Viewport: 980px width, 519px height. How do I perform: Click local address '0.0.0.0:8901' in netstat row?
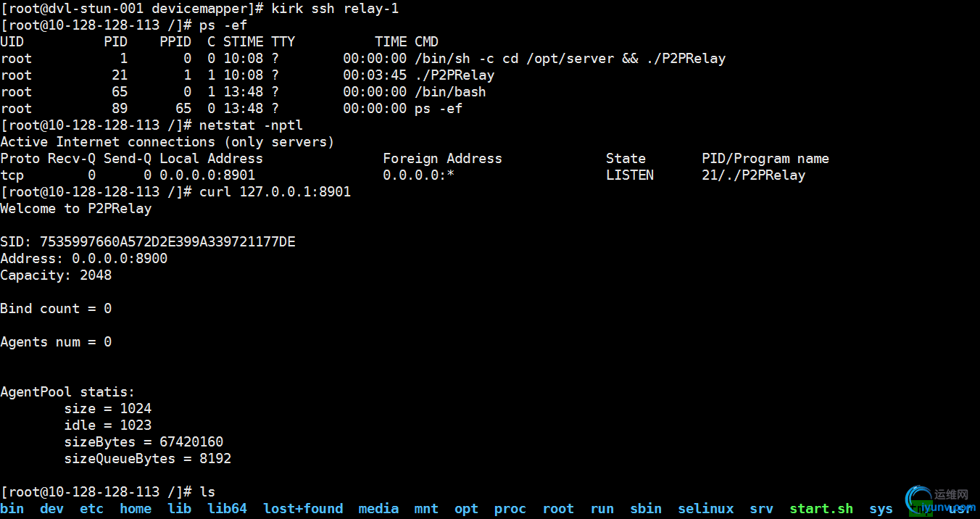coord(207,175)
